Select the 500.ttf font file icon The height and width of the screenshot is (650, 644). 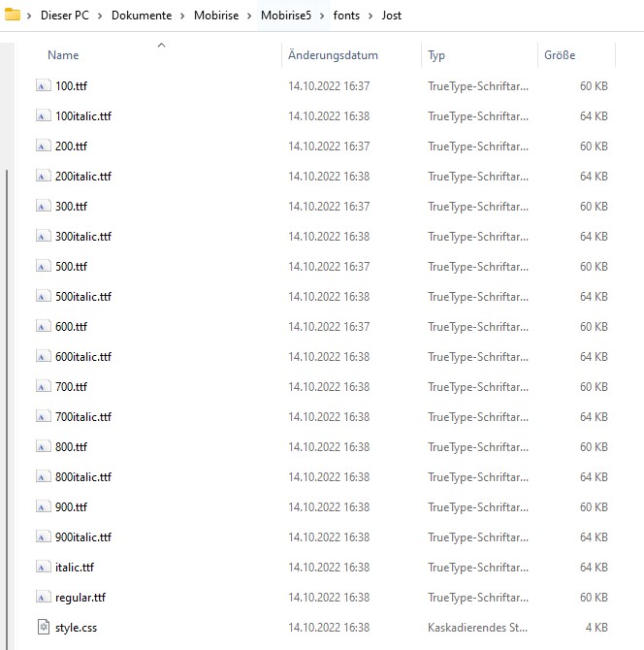pos(43,267)
